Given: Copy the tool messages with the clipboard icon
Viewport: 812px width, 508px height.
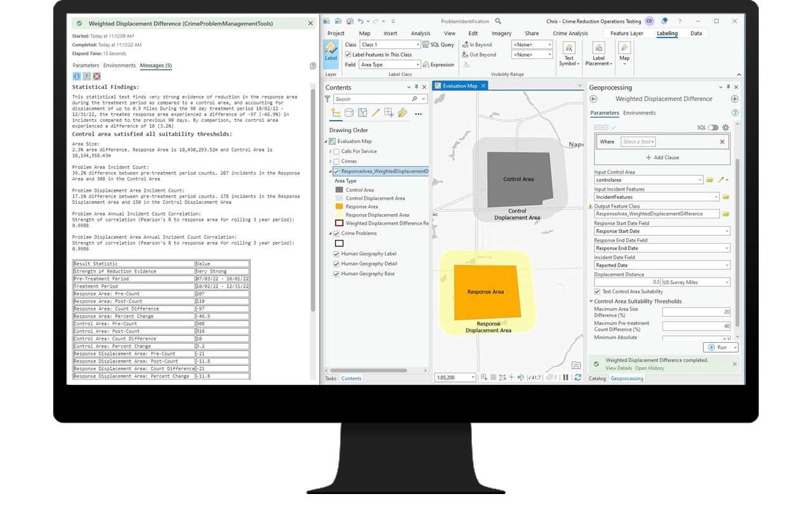Looking at the screenshot, I should (x=313, y=66).
